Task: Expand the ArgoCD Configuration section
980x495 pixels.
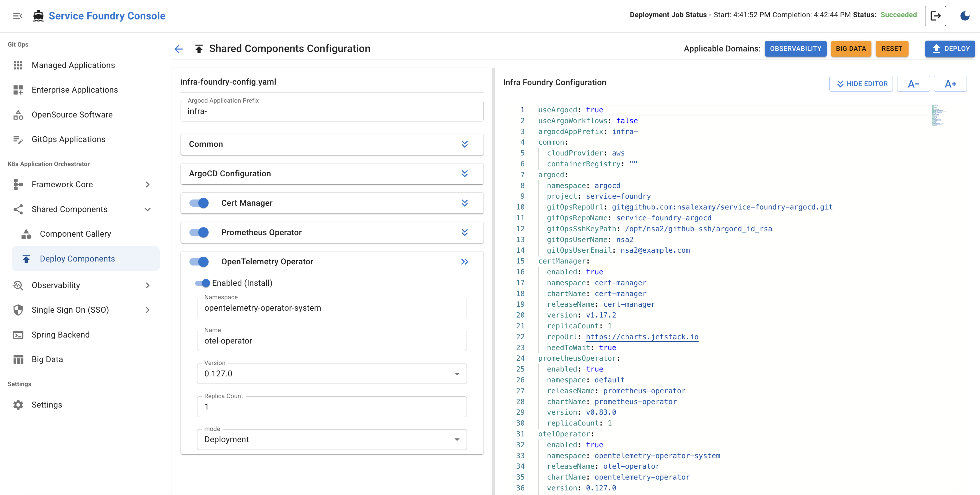Action: (465, 173)
